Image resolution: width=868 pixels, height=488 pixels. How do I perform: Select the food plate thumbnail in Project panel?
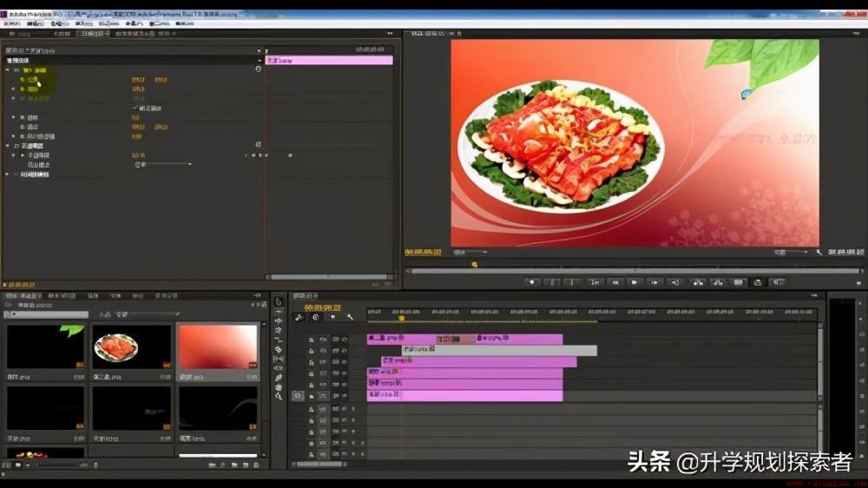132,346
